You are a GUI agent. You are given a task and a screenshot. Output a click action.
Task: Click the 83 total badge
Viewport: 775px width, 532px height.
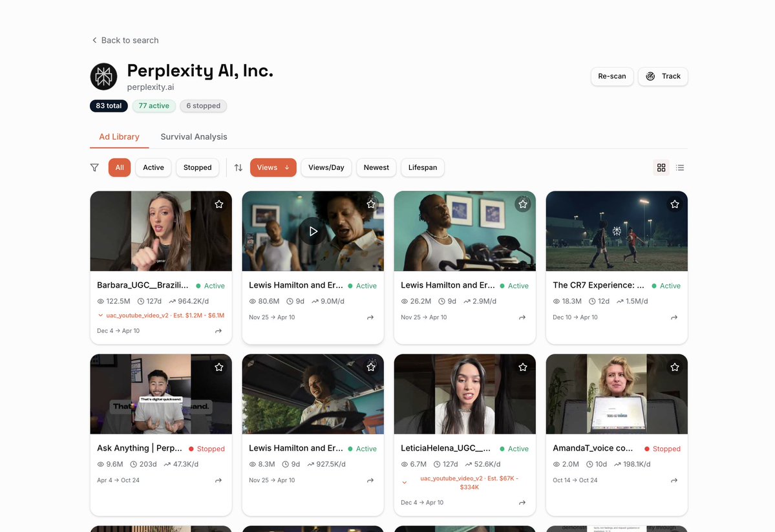109,106
